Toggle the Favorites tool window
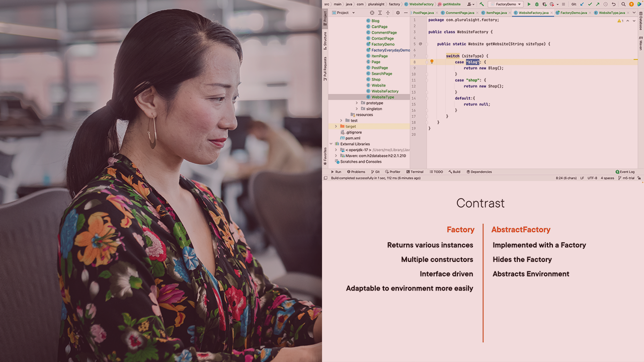This screenshot has width=644, height=362. pos(325,156)
